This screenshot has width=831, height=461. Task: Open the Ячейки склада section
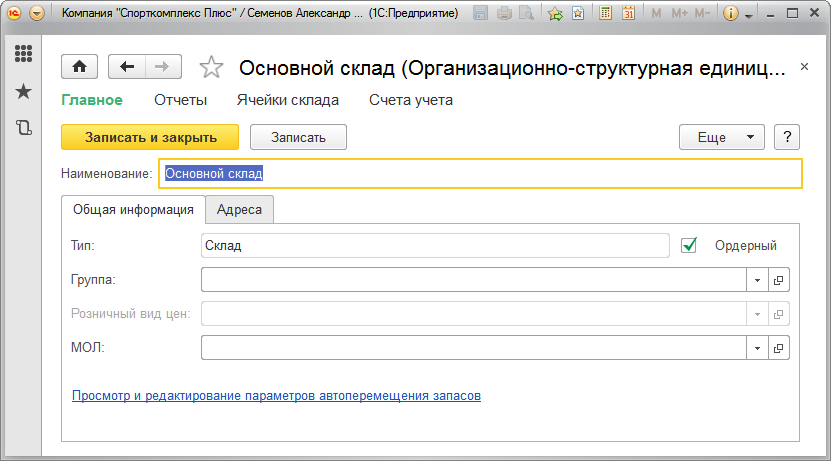(x=288, y=100)
